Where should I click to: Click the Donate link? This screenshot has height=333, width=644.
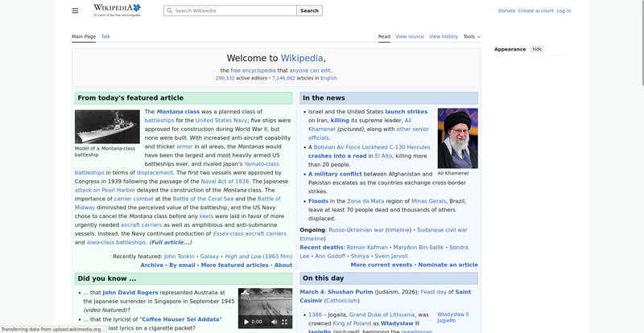click(506, 10)
